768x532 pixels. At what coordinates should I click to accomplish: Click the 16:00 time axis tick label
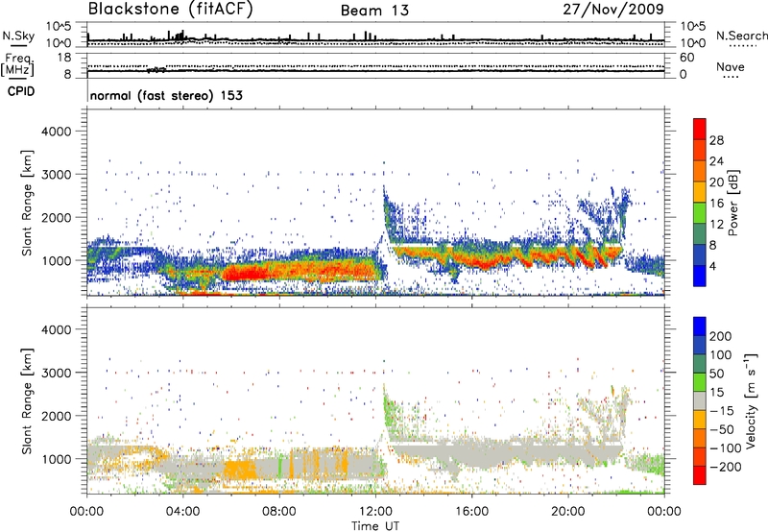(x=471, y=512)
